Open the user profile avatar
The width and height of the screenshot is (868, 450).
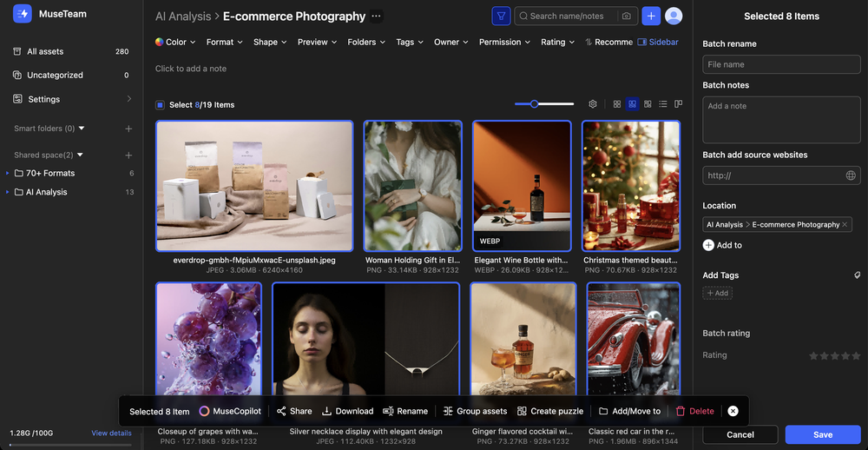(674, 16)
